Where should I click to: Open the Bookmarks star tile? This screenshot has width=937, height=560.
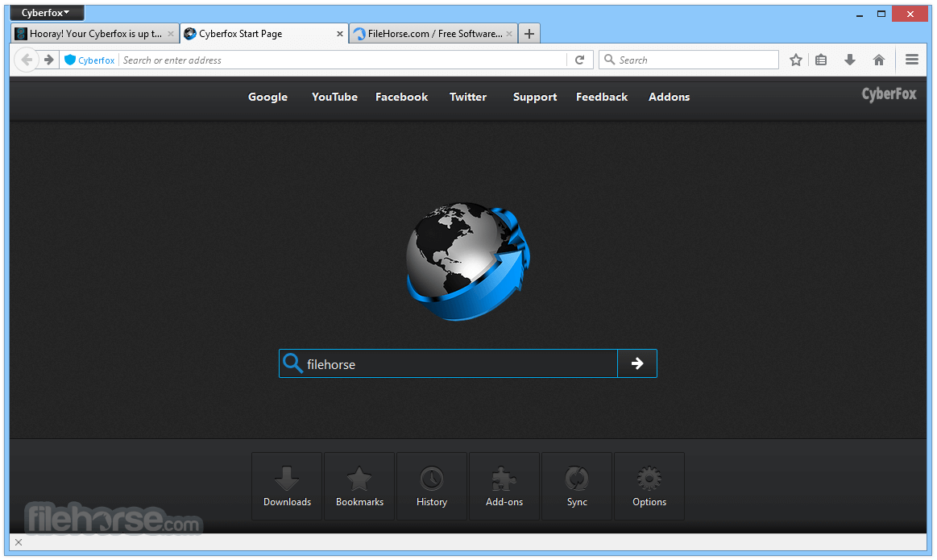point(359,486)
